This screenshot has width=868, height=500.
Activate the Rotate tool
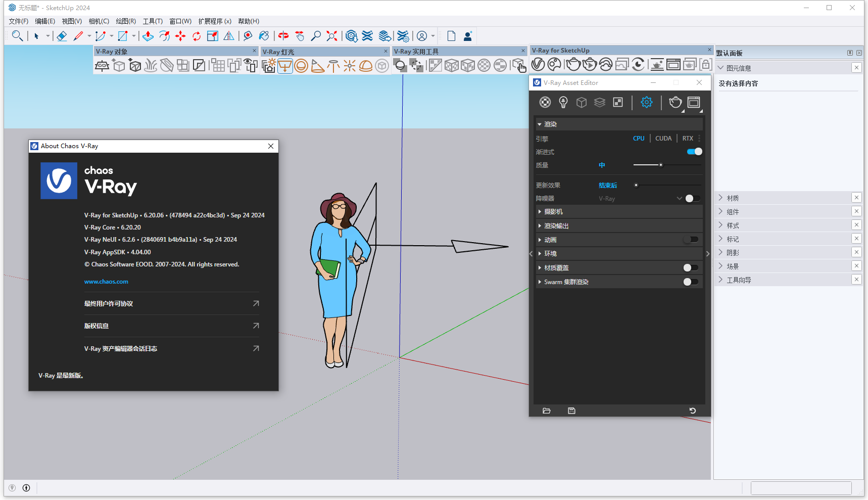coord(197,36)
